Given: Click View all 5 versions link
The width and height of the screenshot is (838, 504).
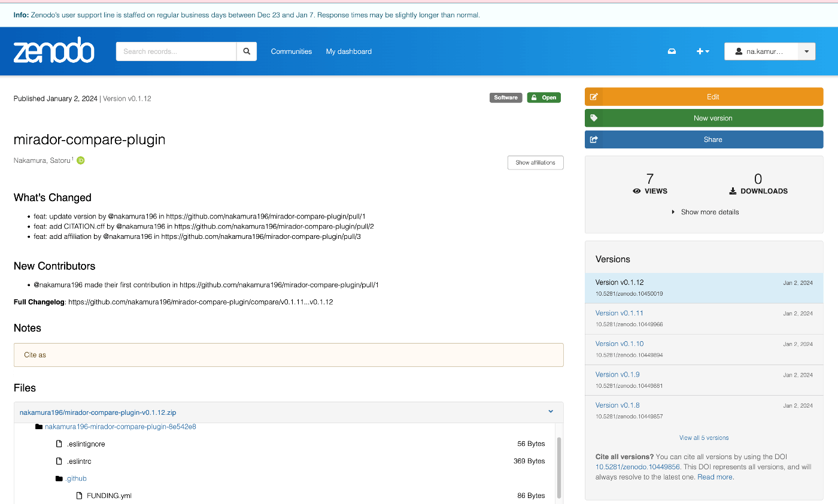Looking at the screenshot, I should coord(704,438).
